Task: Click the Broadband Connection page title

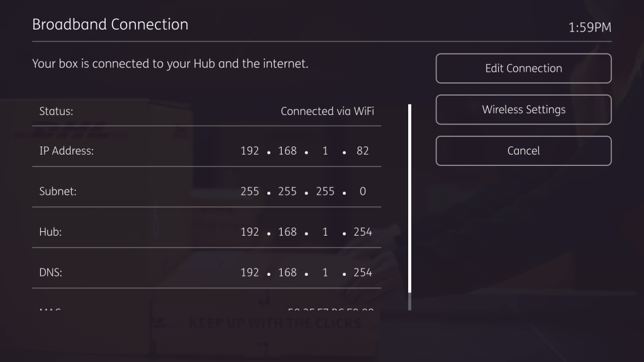Action: pos(110,25)
